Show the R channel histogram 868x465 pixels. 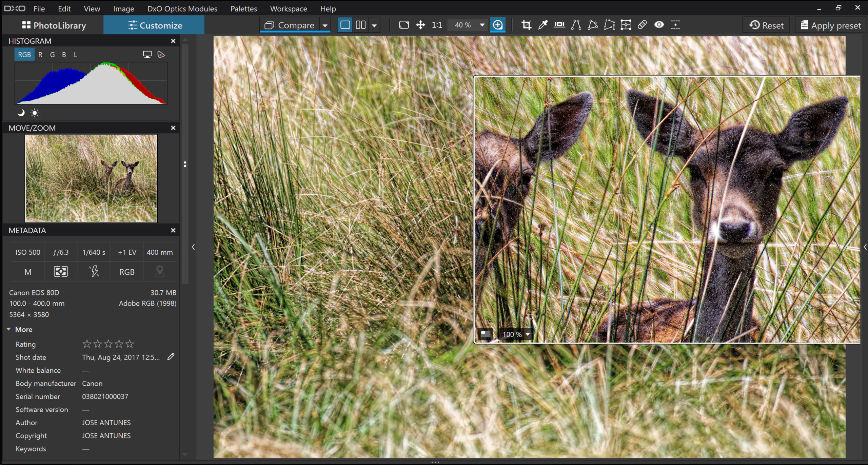pos(40,55)
